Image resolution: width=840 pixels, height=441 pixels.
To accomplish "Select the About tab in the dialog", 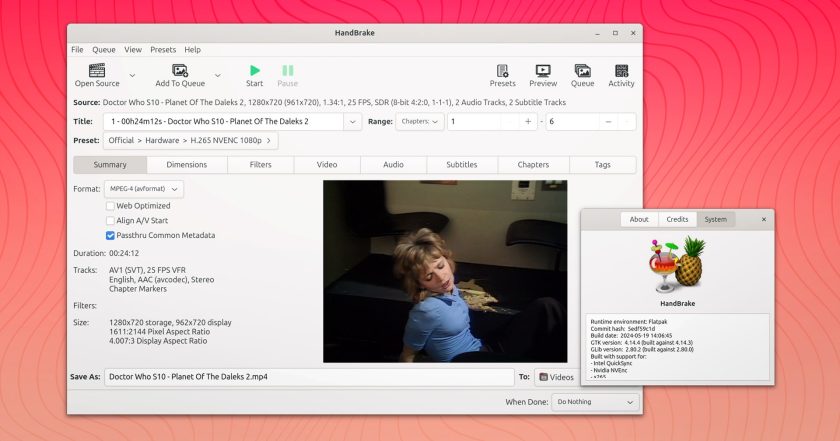I will coord(639,219).
